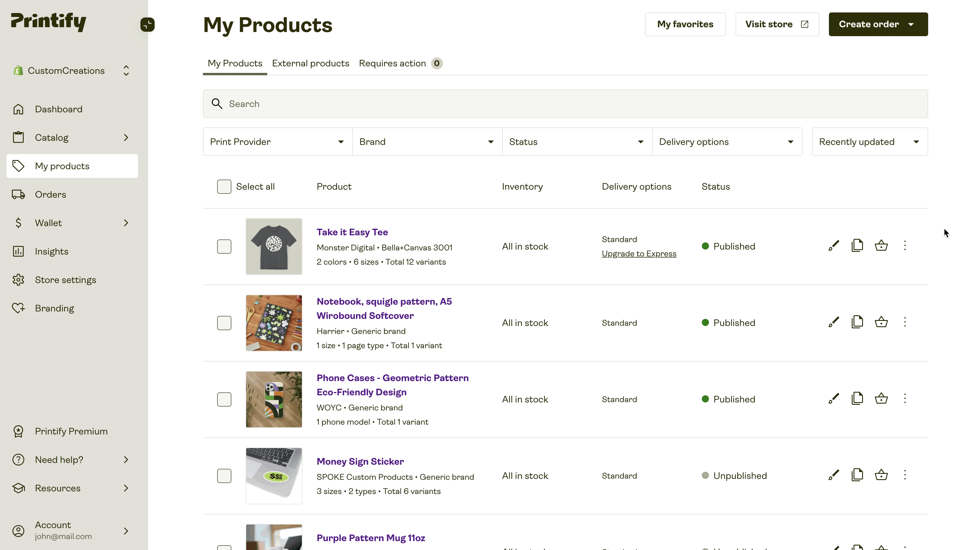Click the Need help question icon
Viewport: 980px width, 550px height.
point(18,460)
